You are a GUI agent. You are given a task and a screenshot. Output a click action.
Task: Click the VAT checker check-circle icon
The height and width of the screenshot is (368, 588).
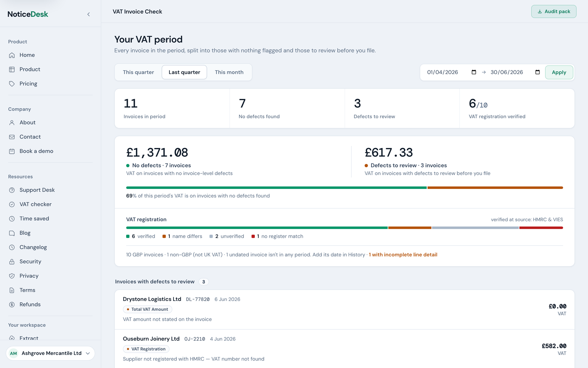point(12,204)
